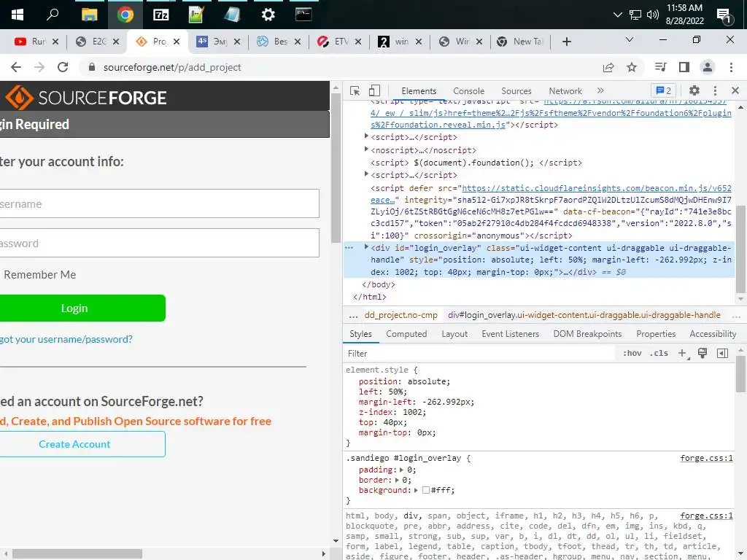Open DevTools Network panel
This screenshot has width=747, height=560.
point(565,91)
